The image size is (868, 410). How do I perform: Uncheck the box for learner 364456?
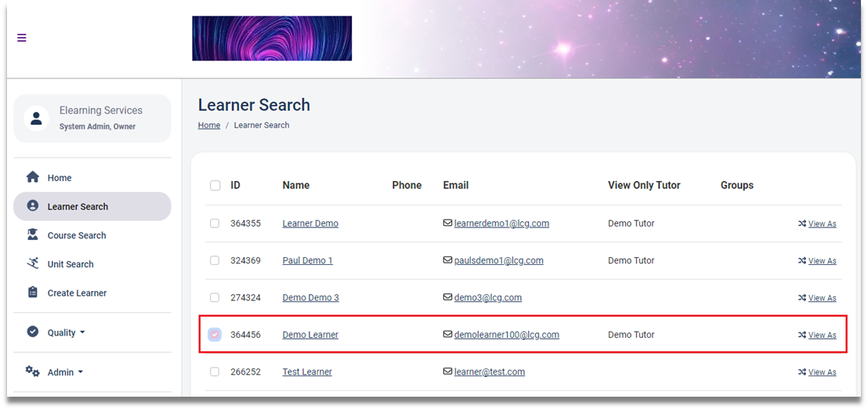pos(214,335)
